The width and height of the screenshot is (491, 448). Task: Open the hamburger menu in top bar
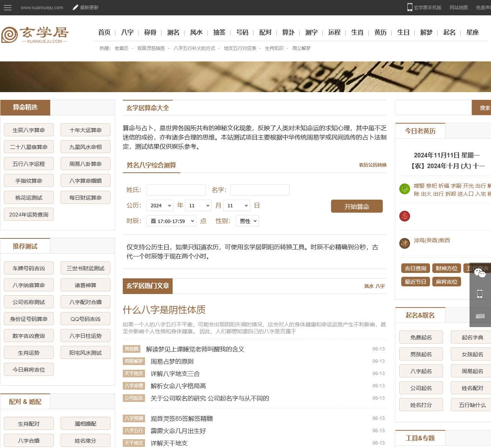click(7, 8)
